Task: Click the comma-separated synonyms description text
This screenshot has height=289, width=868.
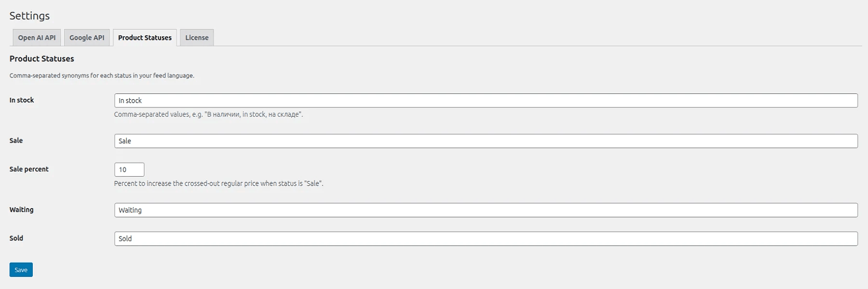Action: (x=101, y=75)
